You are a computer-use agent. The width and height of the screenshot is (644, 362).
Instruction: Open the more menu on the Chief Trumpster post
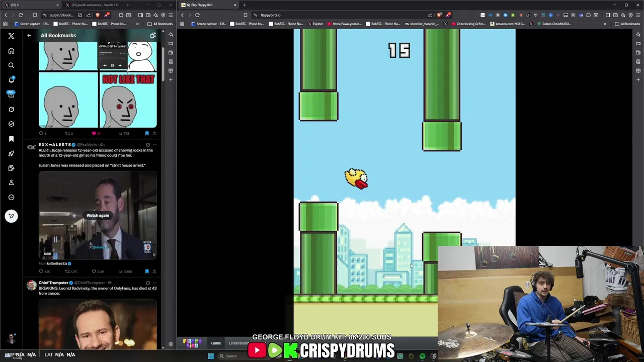point(154,283)
